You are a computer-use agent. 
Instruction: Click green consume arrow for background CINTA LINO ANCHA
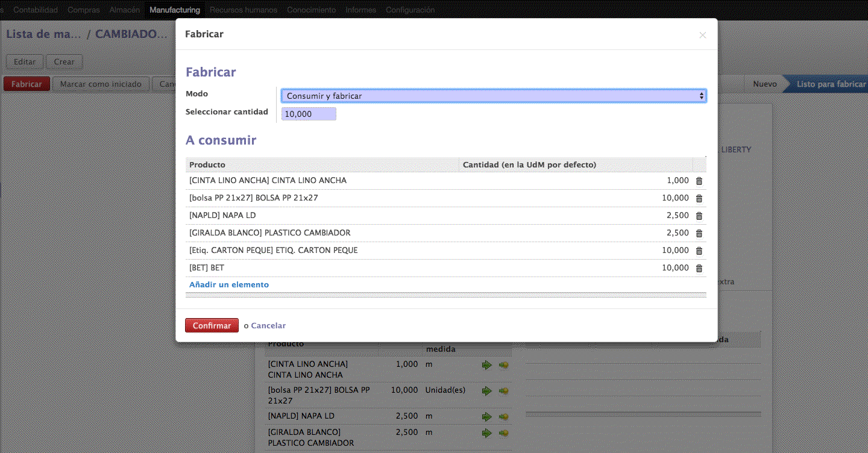(487, 364)
